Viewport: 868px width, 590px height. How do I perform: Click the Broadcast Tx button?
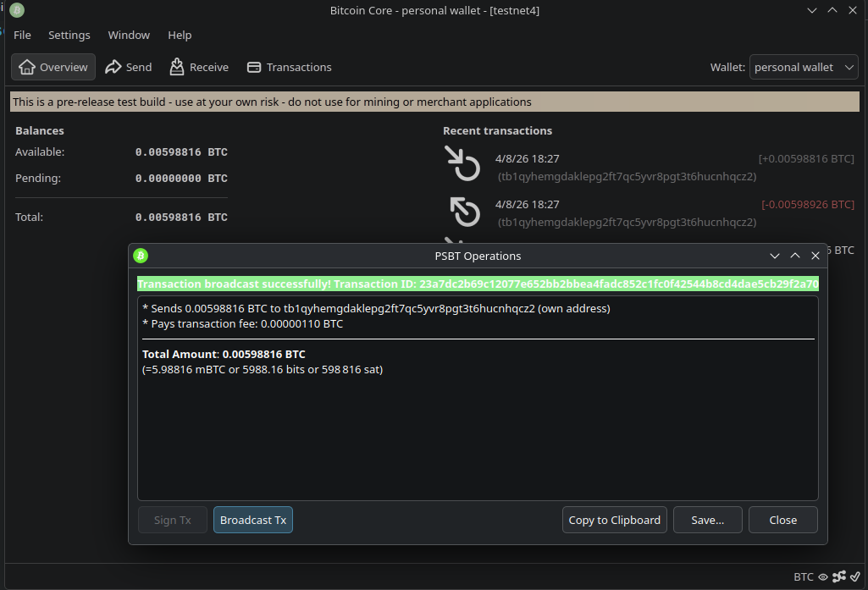(x=253, y=521)
